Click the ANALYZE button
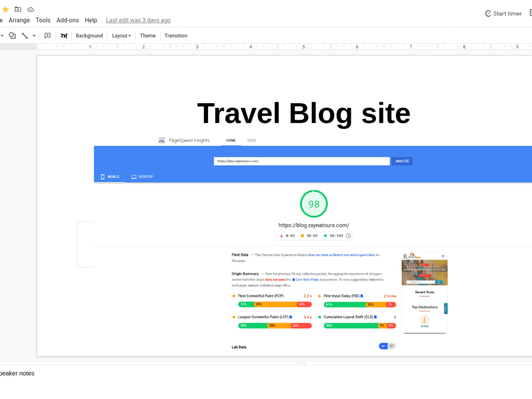The height and width of the screenshot is (399, 532). point(402,161)
